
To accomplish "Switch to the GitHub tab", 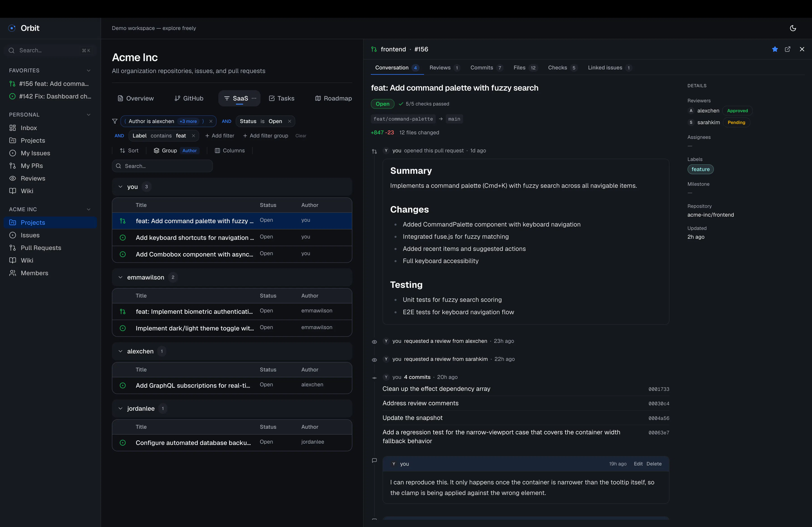I will tap(189, 98).
